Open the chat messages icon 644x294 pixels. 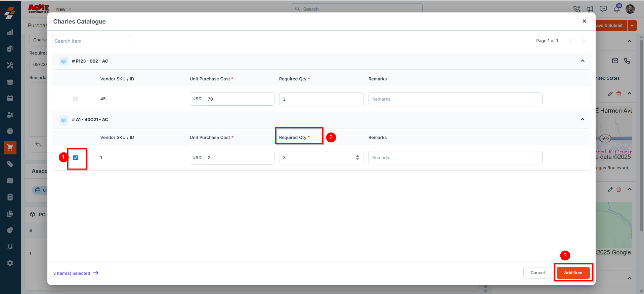click(x=603, y=9)
